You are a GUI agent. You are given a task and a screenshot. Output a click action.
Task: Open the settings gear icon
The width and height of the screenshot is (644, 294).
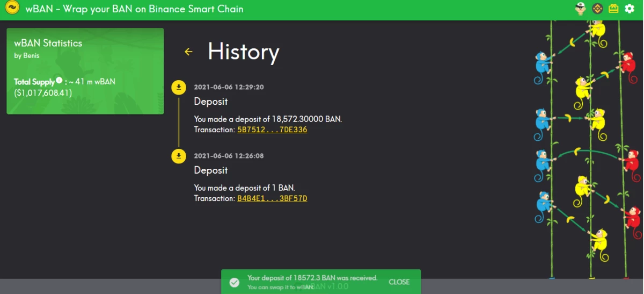tap(630, 9)
